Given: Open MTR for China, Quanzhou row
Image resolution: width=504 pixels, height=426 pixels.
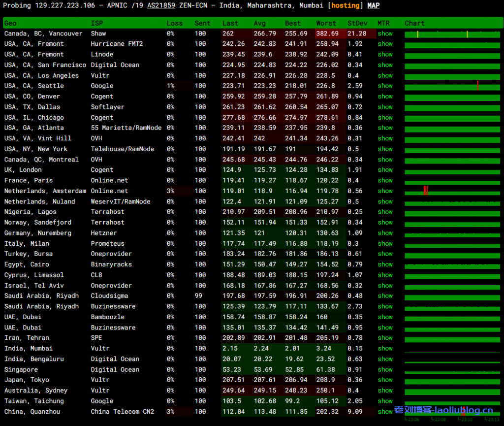Looking at the screenshot, I should pyautogui.click(x=385, y=411).
